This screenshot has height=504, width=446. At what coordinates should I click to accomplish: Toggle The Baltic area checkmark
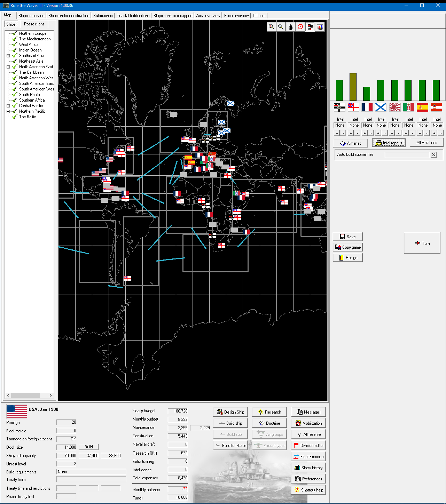coord(14,117)
